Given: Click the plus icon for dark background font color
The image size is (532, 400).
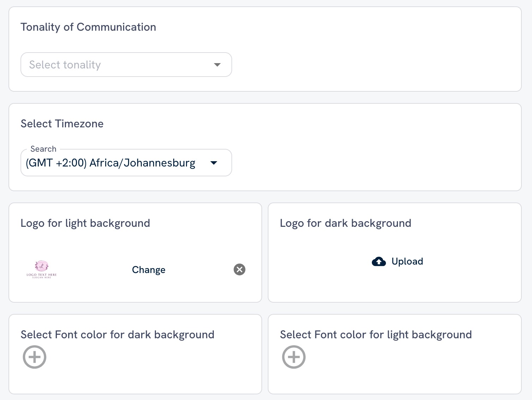Looking at the screenshot, I should [x=34, y=357].
